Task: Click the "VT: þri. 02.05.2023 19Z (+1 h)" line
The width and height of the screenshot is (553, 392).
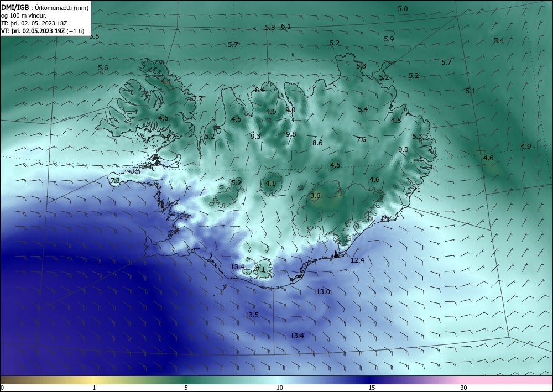Action: click(x=43, y=30)
